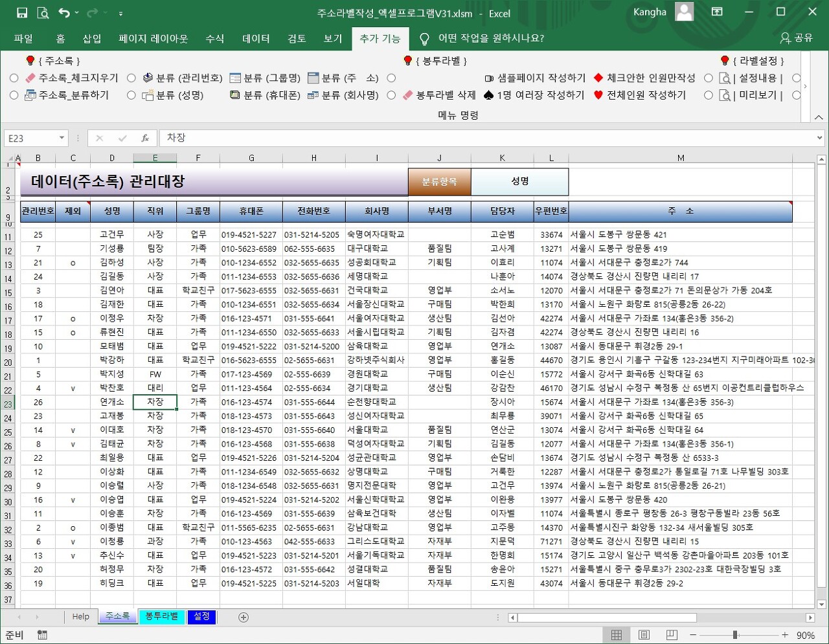Screen dimensions: 829x644
Task: Customize the Quick Access Toolbar dropdown
Action: 121,13
